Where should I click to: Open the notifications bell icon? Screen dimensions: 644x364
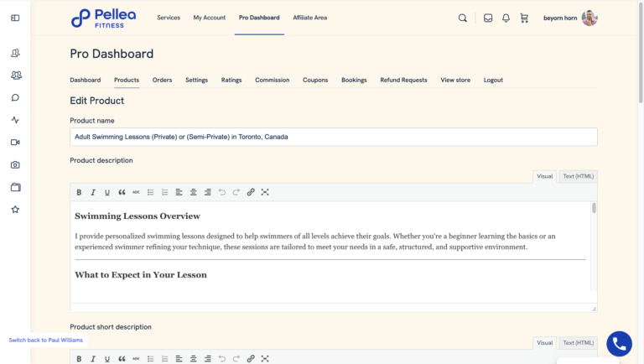coord(506,18)
